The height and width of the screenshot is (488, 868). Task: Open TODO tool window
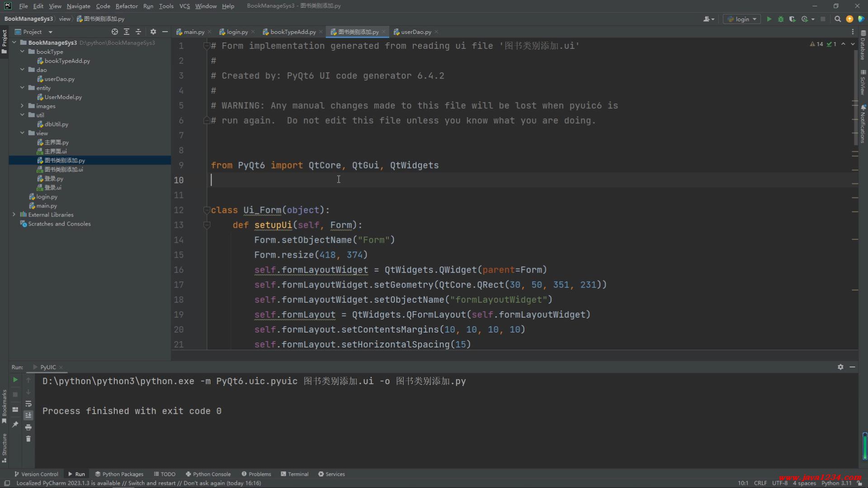[165, 474]
